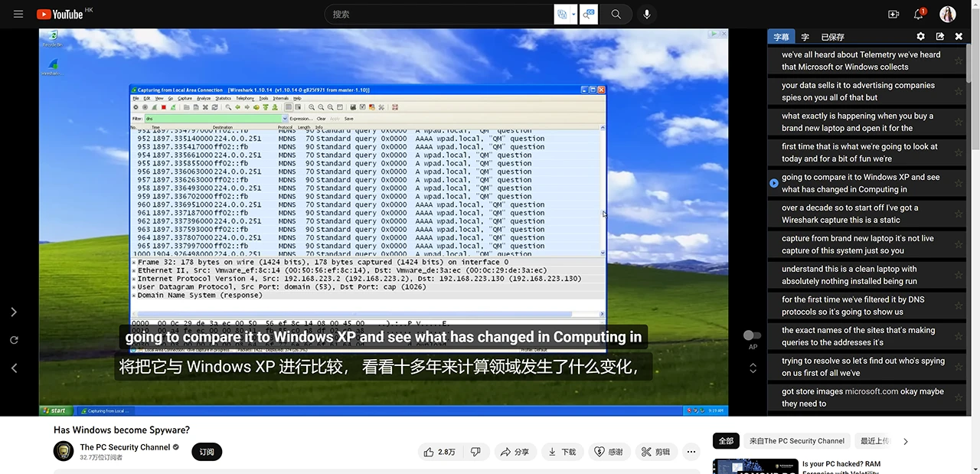
Task: Click the 订阅 subscribe button
Action: point(206,452)
